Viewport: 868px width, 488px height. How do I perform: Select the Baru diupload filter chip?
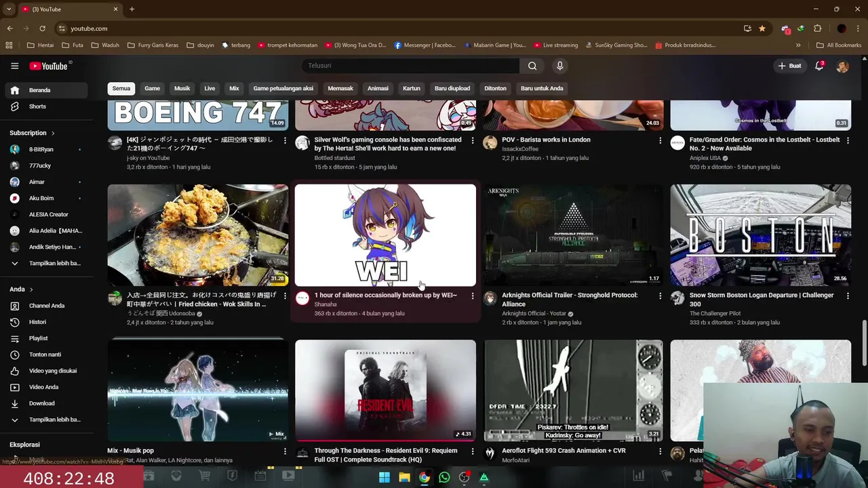(x=452, y=88)
